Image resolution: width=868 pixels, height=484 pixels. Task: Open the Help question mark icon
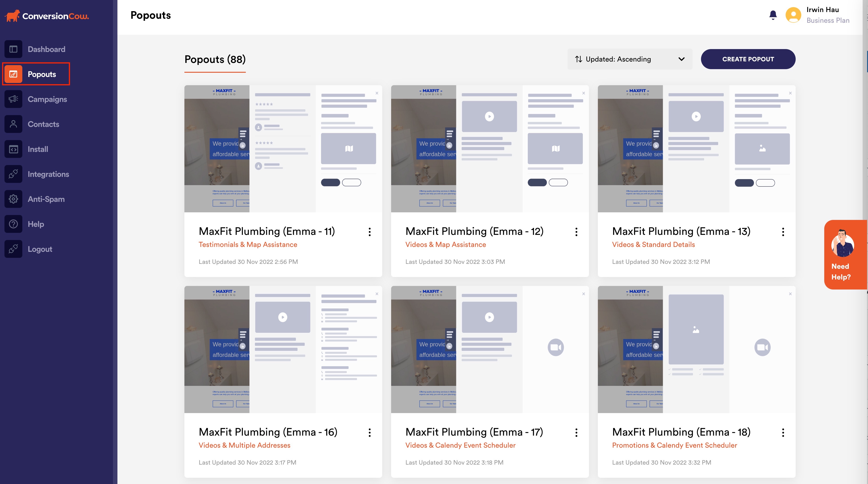[13, 224]
